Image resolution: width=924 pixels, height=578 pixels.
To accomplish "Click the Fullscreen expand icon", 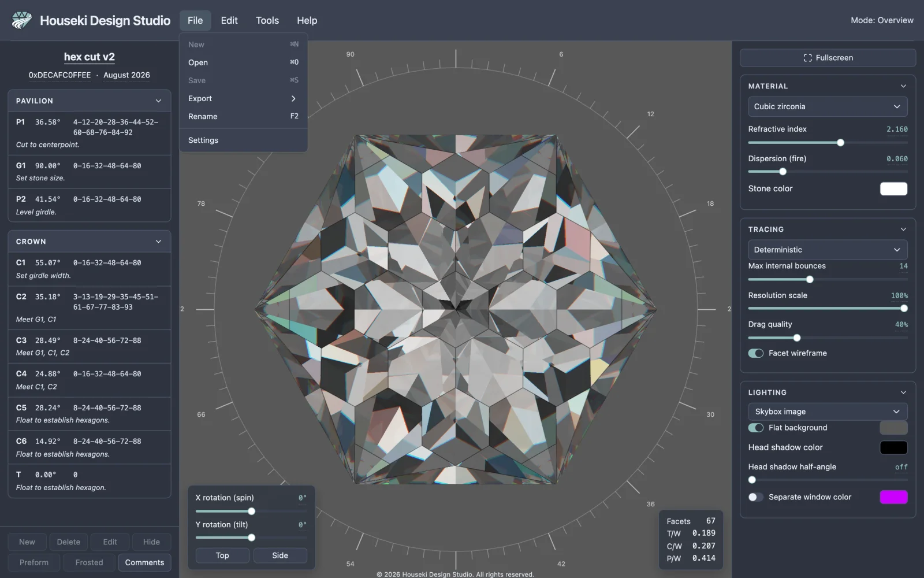I will pos(807,58).
